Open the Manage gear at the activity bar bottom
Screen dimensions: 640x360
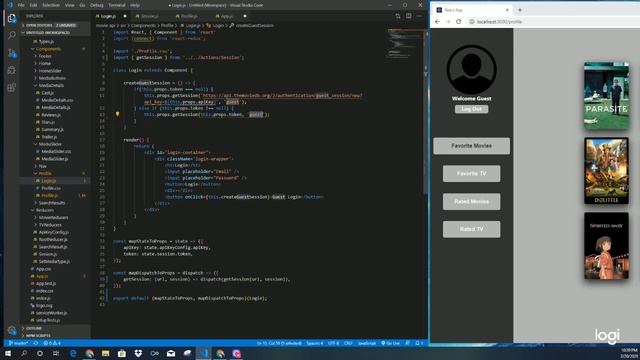[x=12, y=330]
